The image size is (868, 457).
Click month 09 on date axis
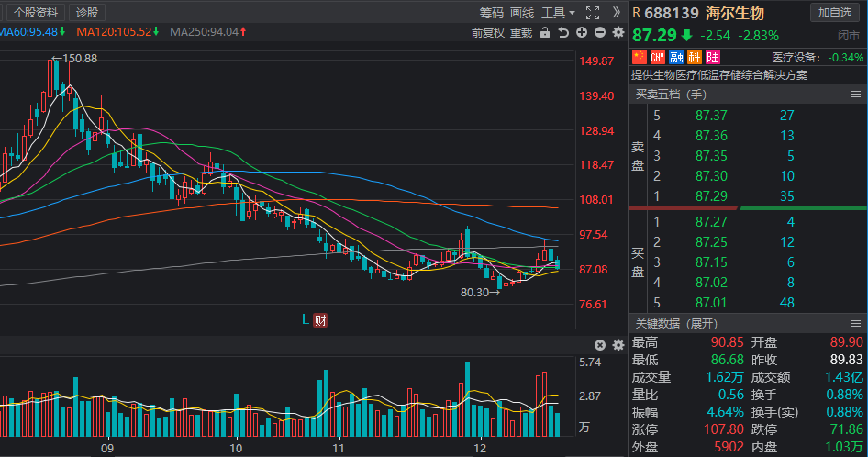(x=107, y=448)
